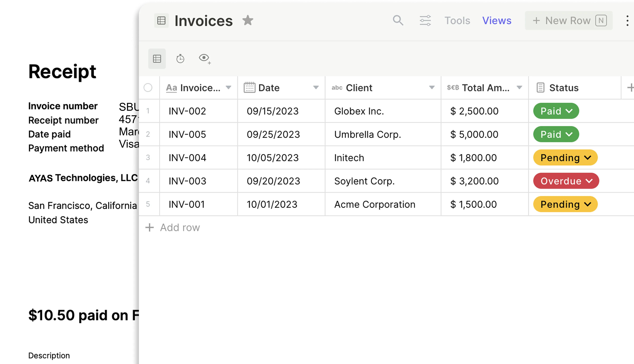Screen dimensions: 634x364
Task: Click the grid icon beside Invoices title
Action: click(x=161, y=21)
